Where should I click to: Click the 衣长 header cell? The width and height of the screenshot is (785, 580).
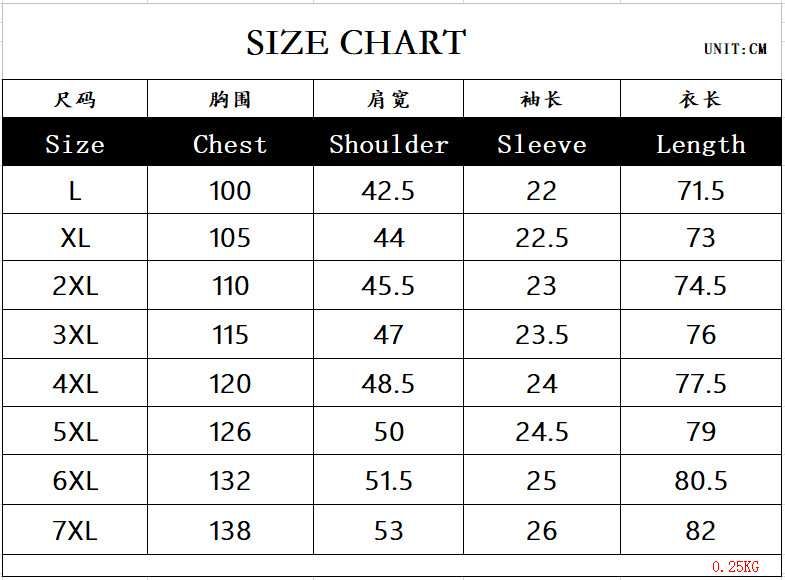(700, 99)
